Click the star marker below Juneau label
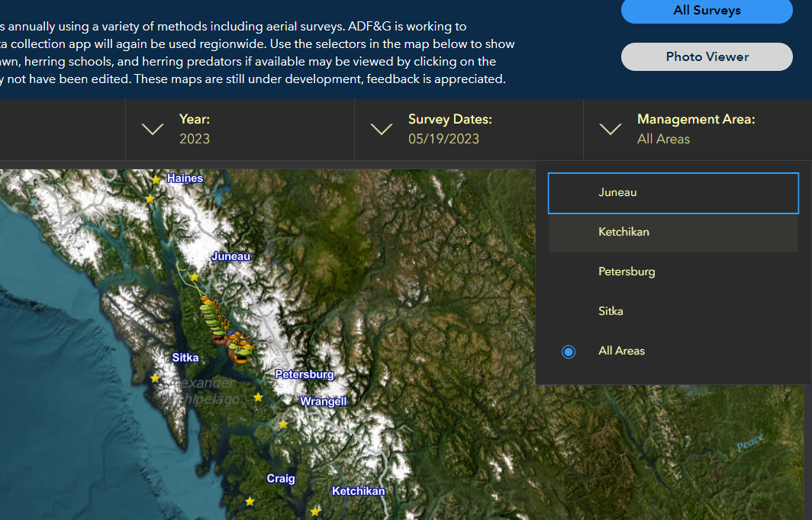812x520 pixels. pyautogui.click(x=195, y=278)
